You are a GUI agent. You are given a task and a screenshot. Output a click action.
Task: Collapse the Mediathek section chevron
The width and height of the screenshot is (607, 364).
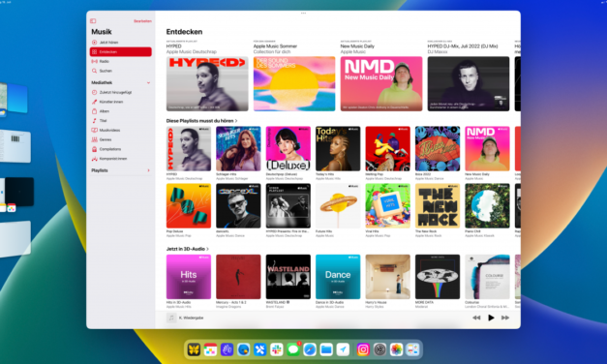pos(148,82)
